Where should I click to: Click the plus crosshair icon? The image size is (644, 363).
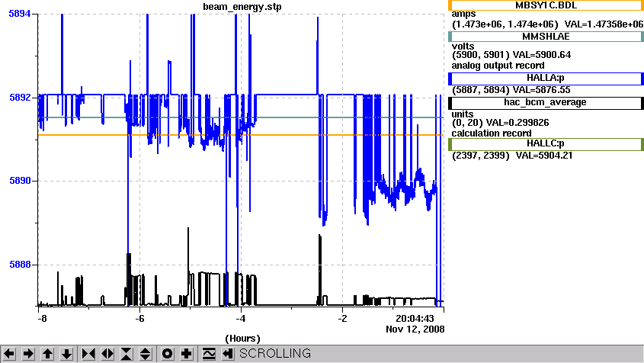click(x=187, y=354)
